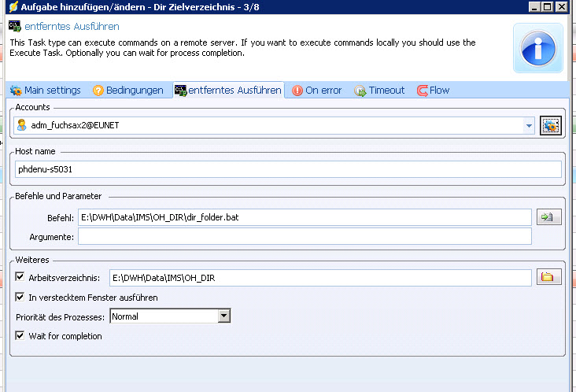
Task: Click the manage accounts icon button
Action: click(549, 125)
